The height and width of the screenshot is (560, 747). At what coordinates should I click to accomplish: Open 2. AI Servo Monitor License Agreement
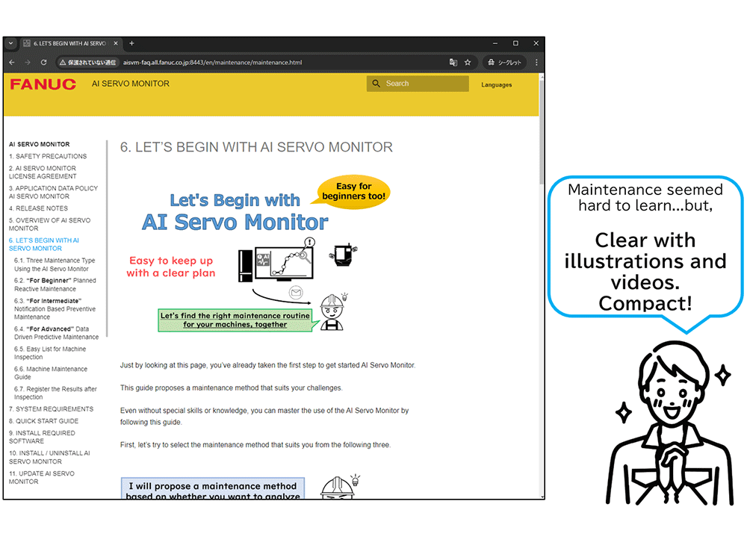pos(43,172)
